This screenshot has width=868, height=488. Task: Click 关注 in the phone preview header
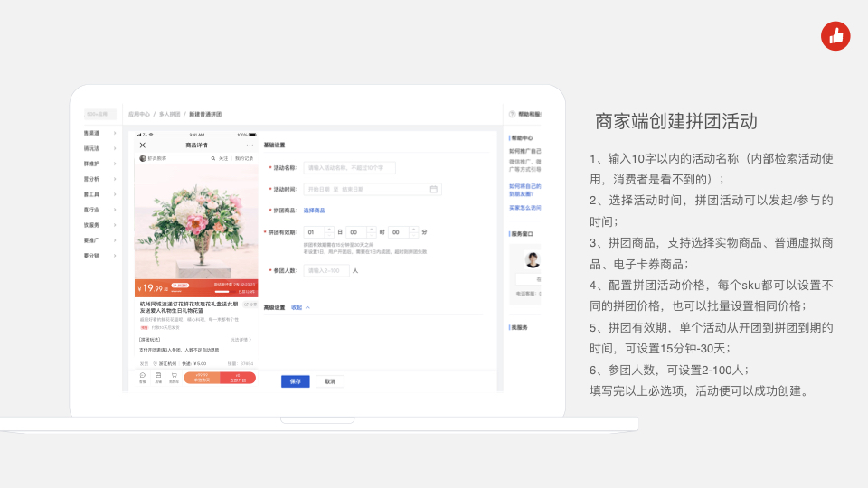coord(223,158)
